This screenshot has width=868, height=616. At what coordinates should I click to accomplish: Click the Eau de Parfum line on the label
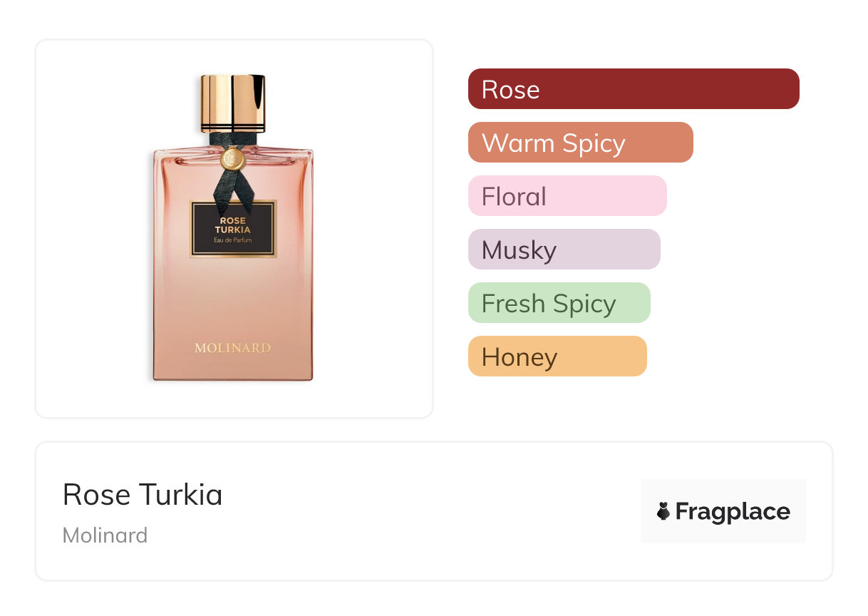point(233,240)
